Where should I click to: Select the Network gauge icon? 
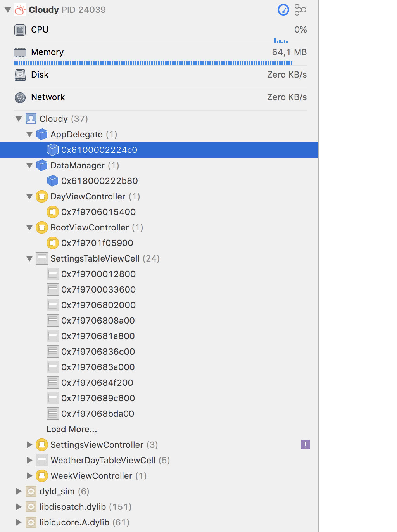coord(19,97)
